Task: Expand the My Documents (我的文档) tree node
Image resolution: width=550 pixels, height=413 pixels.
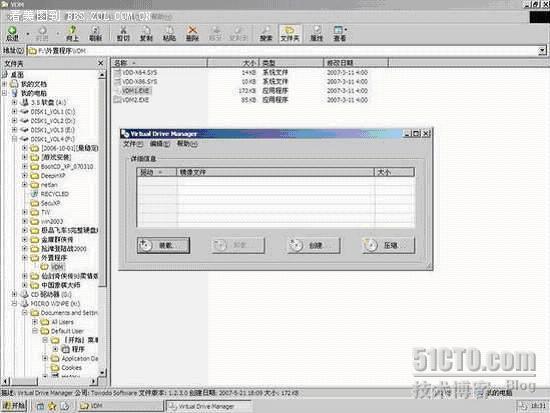Action: coord(5,84)
